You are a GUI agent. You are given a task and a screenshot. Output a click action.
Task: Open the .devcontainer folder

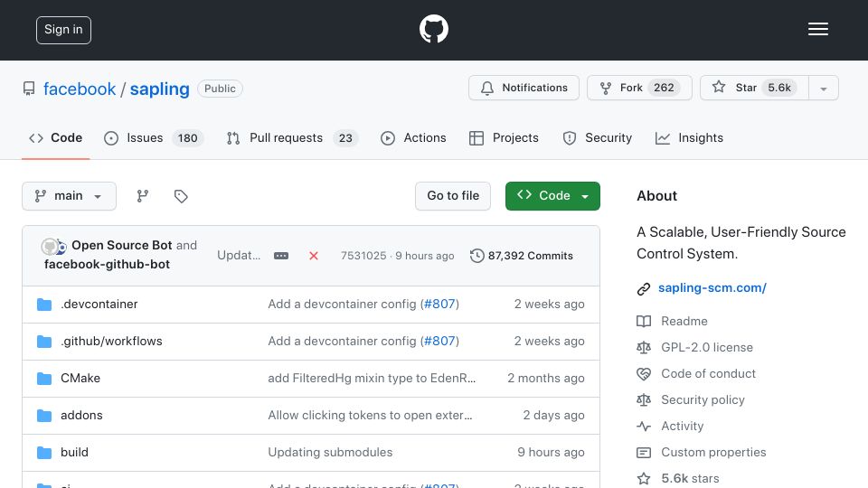(x=99, y=304)
